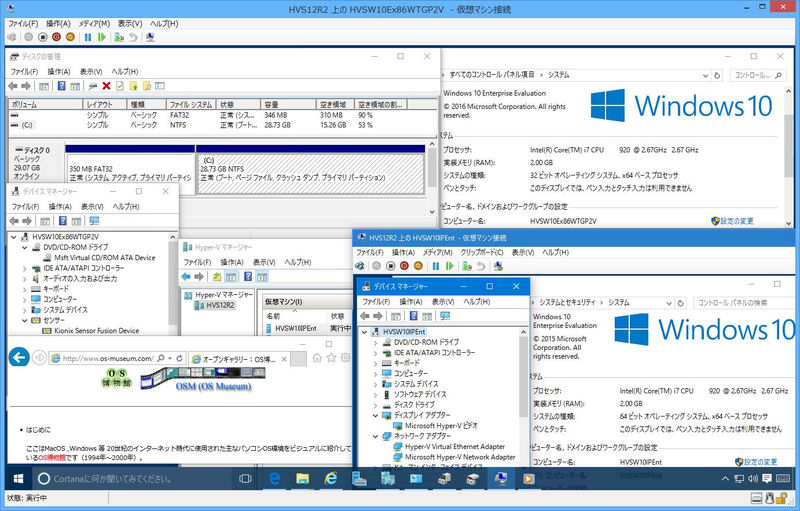Click コントロール パネルの検索 search field
This screenshot has height=511, width=800.
point(744,303)
